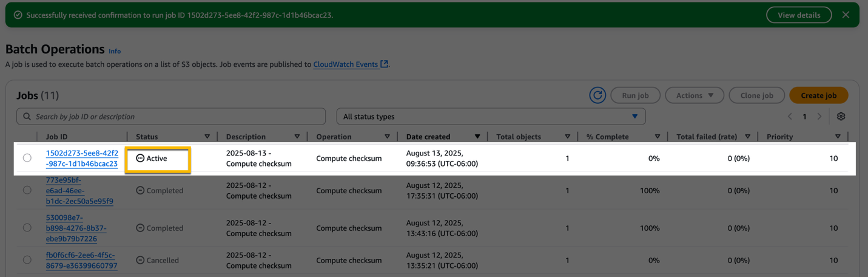
Task: Click the Jobs (11) heading
Action: point(38,95)
